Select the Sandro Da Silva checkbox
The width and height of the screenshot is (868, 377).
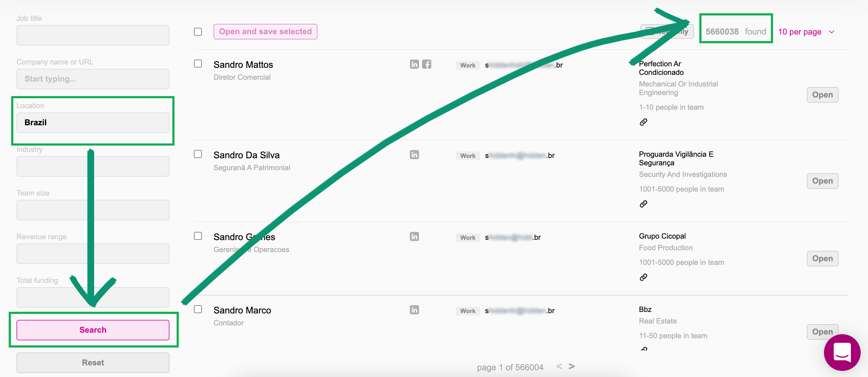click(198, 154)
